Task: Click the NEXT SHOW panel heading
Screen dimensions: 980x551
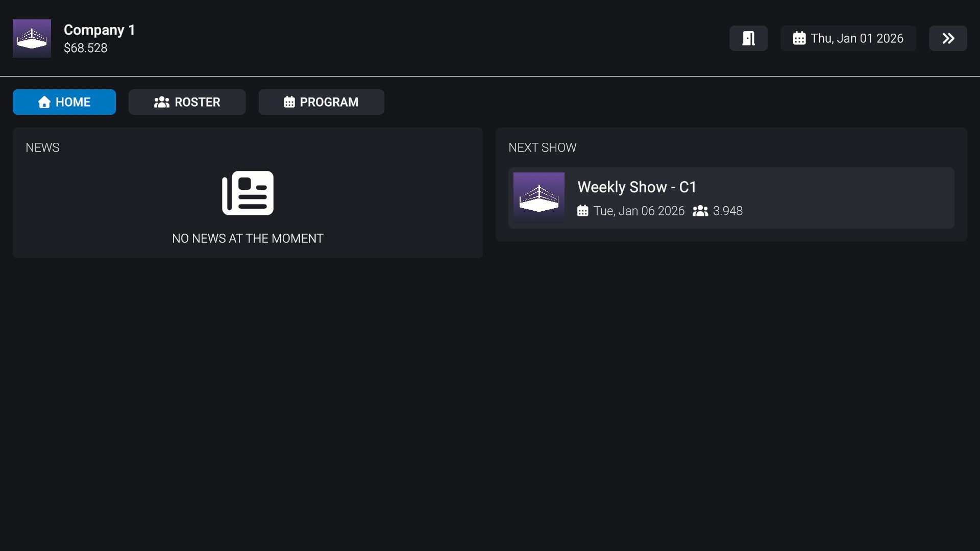Action: click(542, 147)
